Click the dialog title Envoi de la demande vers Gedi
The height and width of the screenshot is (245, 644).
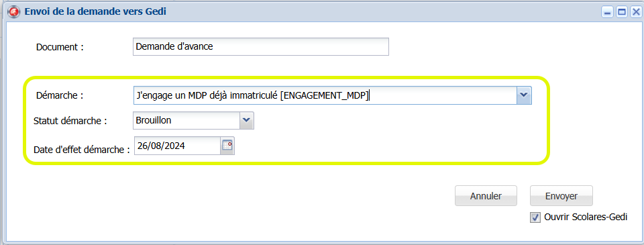[x=95, y=11]
